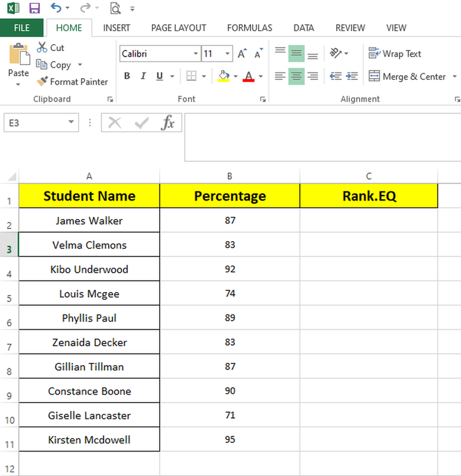Open the Borders options dropdown arrow

[x=204, y=76]
